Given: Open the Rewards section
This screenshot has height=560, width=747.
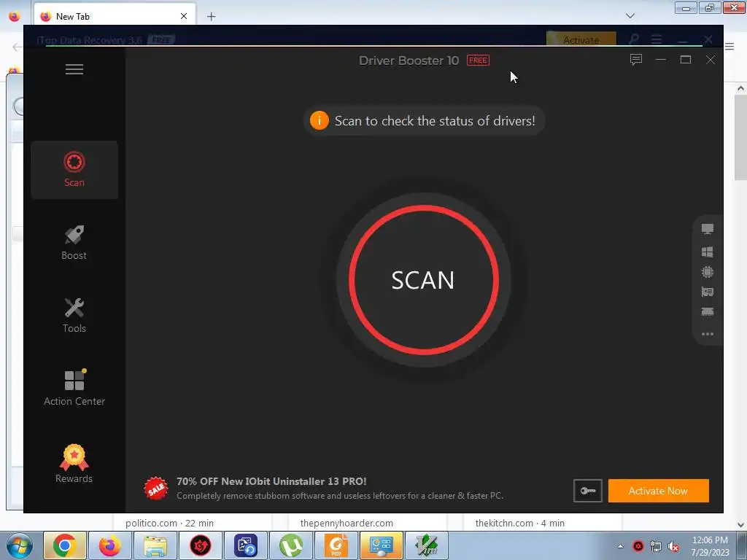Looking at the screenshot, I should (x=74, y=464).
